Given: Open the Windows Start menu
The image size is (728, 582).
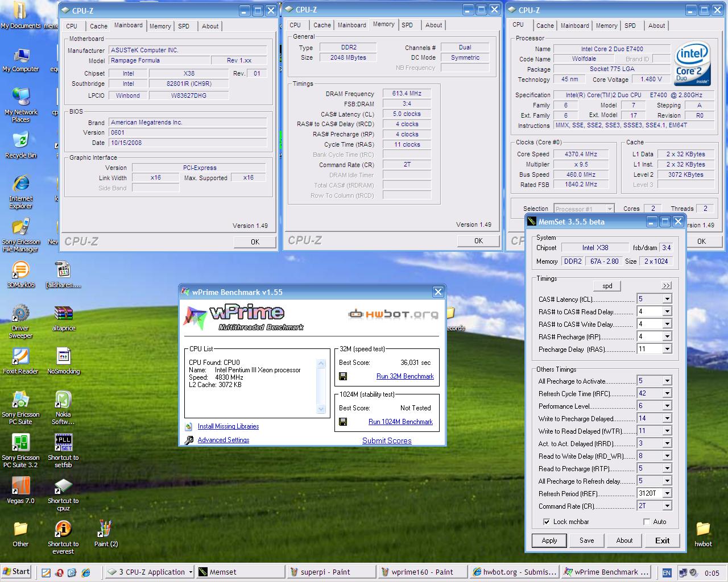Looking at the screenshot, I should (16, 572).
